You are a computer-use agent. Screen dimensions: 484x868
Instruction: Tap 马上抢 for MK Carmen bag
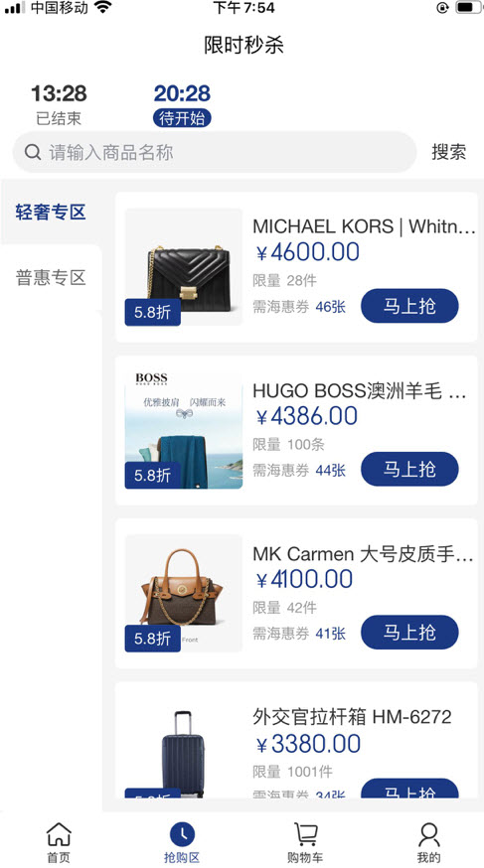tap(409, 633)
